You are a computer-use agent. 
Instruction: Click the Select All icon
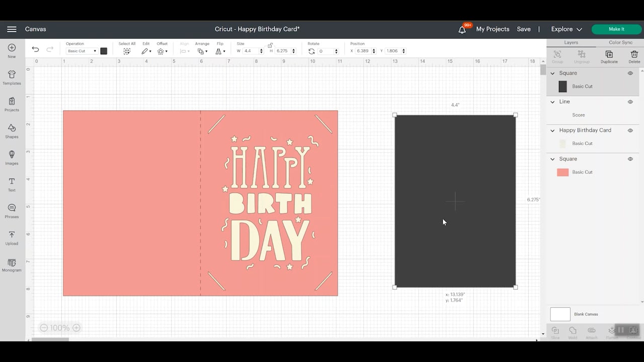[x=127, y=51]
